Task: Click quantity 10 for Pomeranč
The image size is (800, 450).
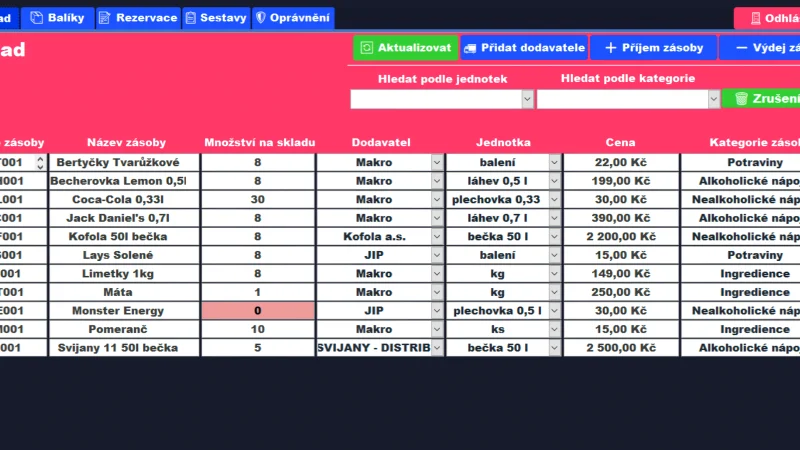Action: pyautogui.click(x=258, y=330)
